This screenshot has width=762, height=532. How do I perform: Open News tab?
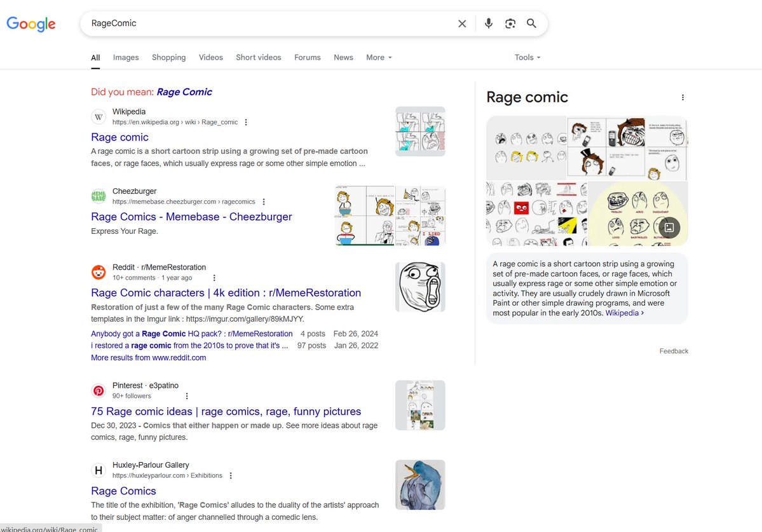343,57
